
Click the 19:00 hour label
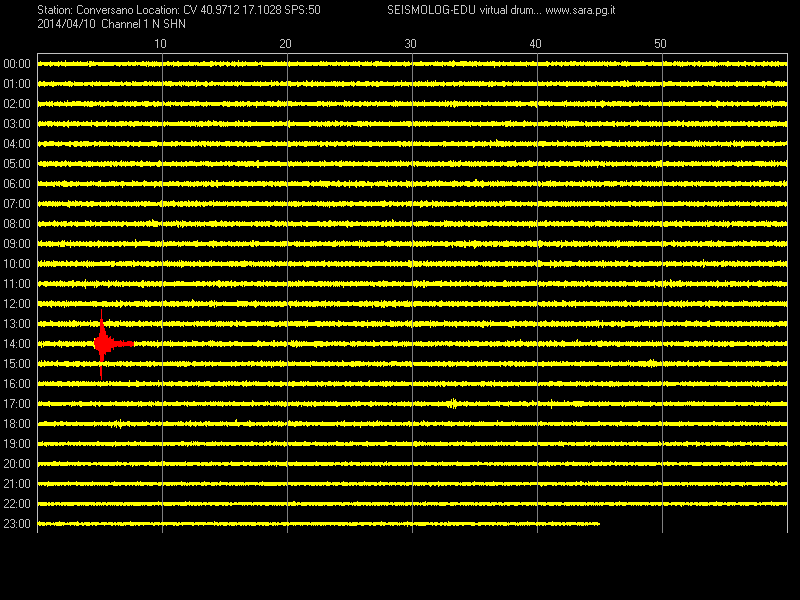[17, 444]
